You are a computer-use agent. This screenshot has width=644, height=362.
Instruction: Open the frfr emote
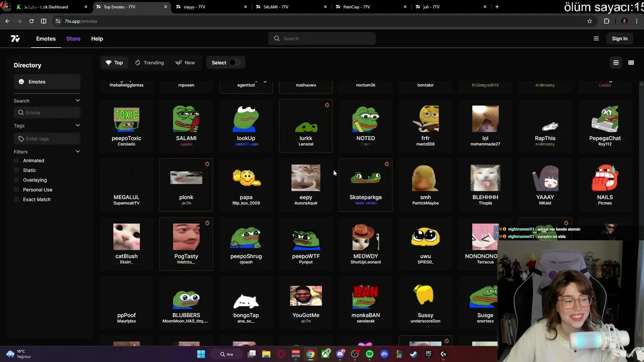tap(426, 126)
